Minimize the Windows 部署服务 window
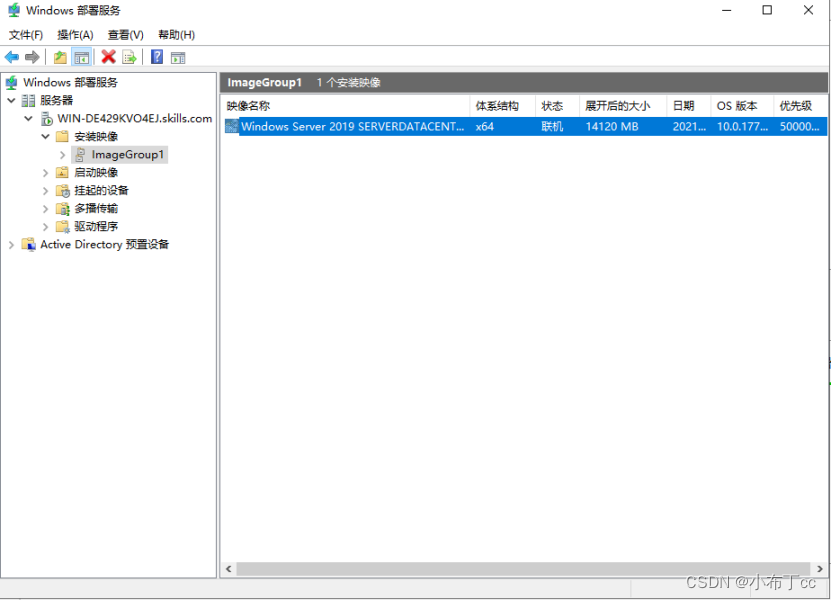The height and width of the screenshot is (600, 831). [x=727, y=10]
